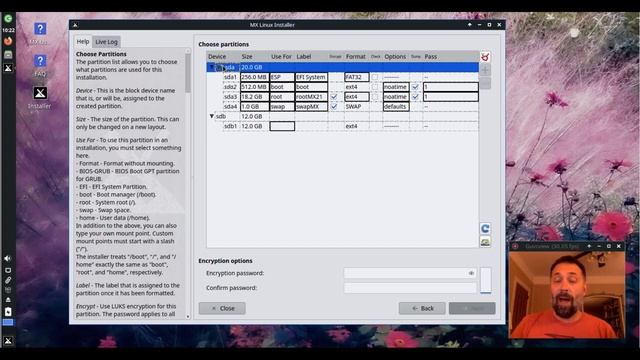The height and width of the screenshot is (360, 640).
Task: Open empty Use For combo for sdb1
Action: point(282,126)
